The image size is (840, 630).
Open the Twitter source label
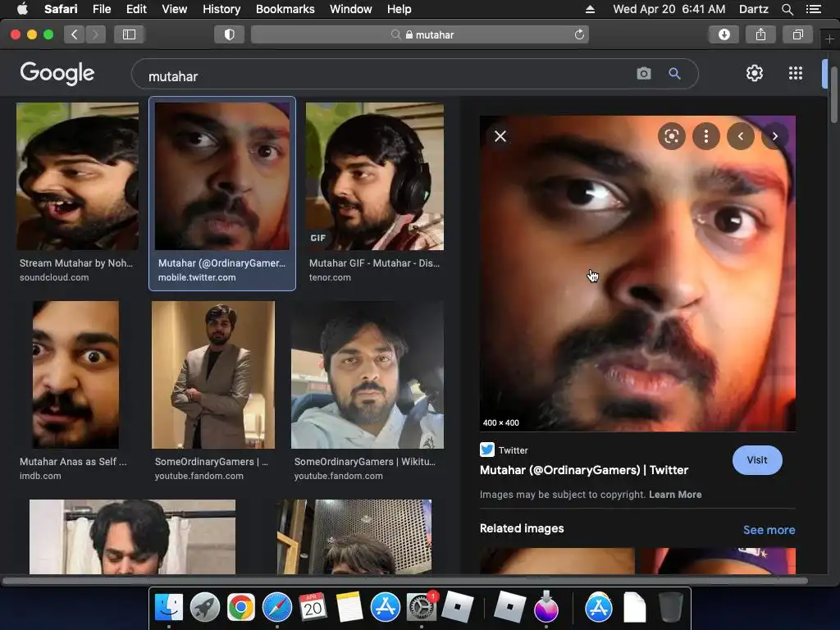[504, 450]
